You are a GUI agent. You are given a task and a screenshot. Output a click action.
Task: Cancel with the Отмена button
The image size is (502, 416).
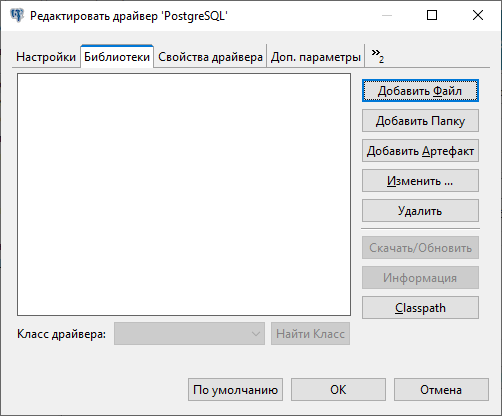point(441,390)
